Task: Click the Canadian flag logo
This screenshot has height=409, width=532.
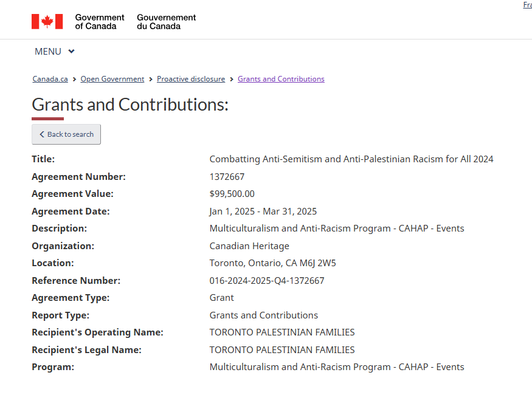Action: (47, 22)
